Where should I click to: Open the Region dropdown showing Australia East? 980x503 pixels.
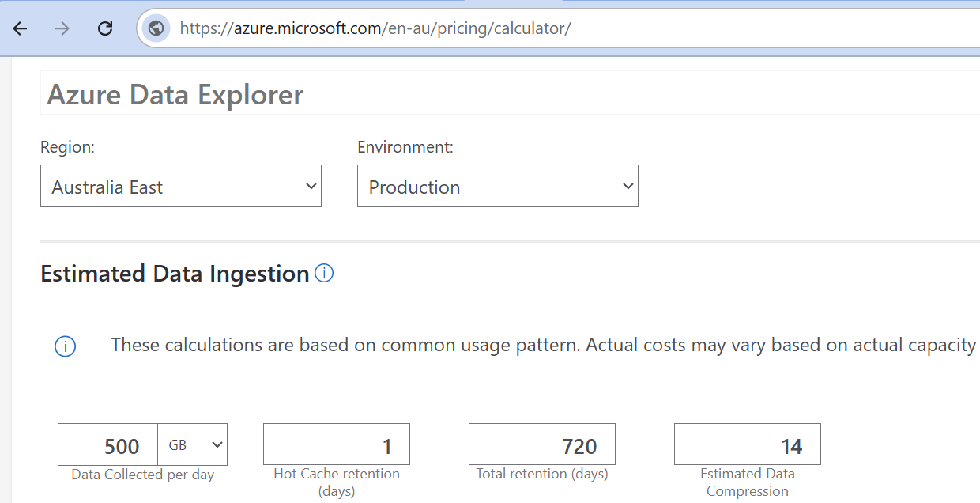(x=181, y=186)
